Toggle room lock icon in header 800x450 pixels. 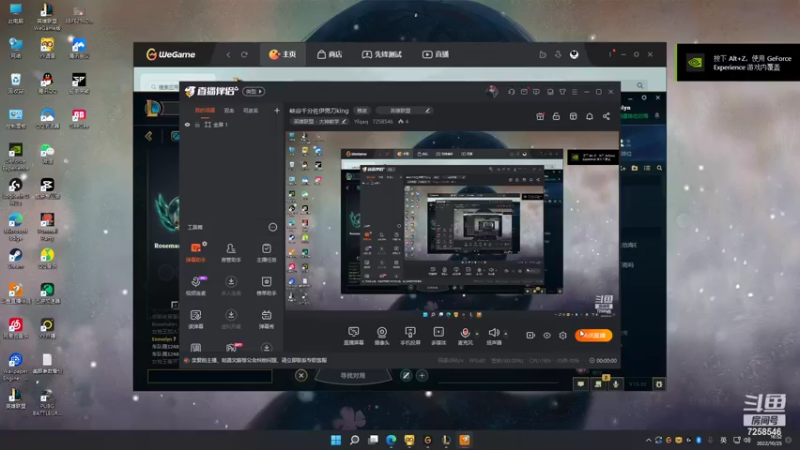click(556, 116)
